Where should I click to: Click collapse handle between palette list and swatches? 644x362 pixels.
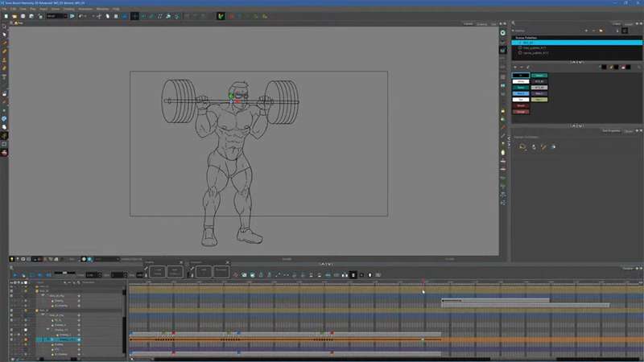pyautogui.click(x=577, y=62)
